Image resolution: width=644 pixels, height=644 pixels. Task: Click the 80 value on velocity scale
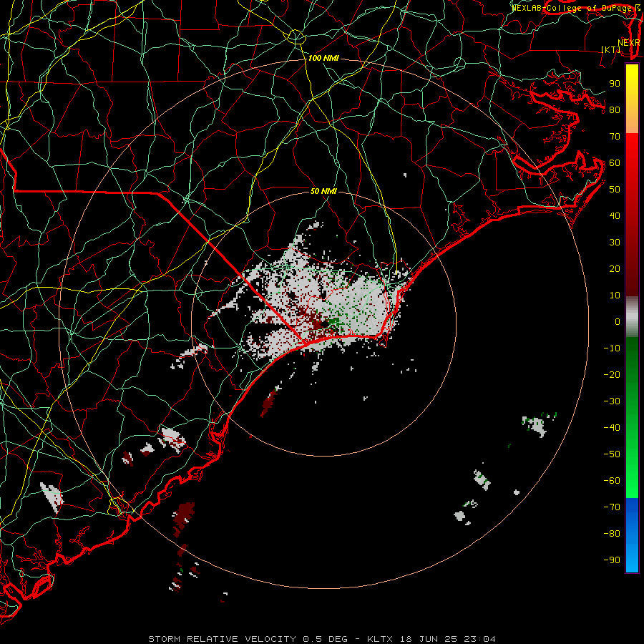615,110
